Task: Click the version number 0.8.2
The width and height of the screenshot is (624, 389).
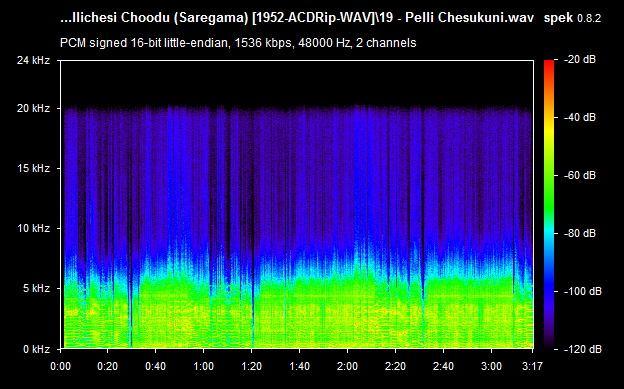Action: click(x=589, y=18)
